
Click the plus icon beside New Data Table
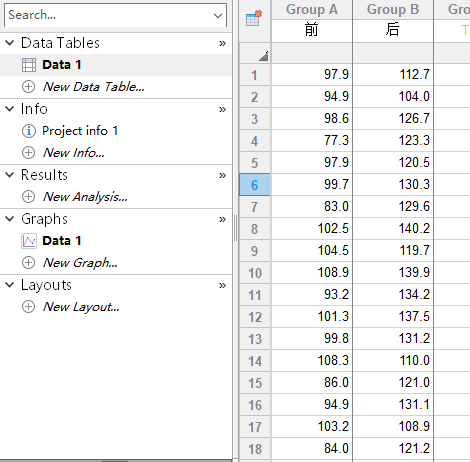pyautogui.click(x=29, y=87)
